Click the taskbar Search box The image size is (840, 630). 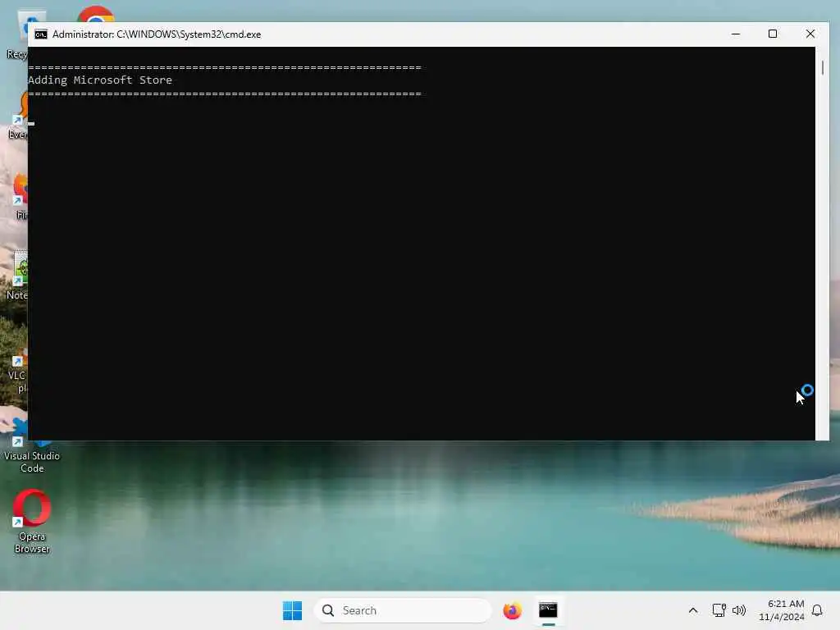click(x=402, y=610)
